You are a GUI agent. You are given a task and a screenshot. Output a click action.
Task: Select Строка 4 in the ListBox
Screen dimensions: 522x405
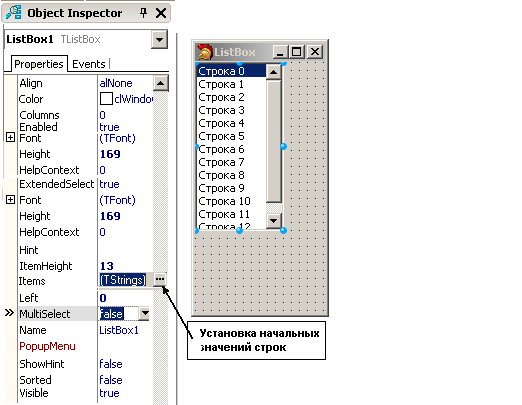click(x=232, y=123)
